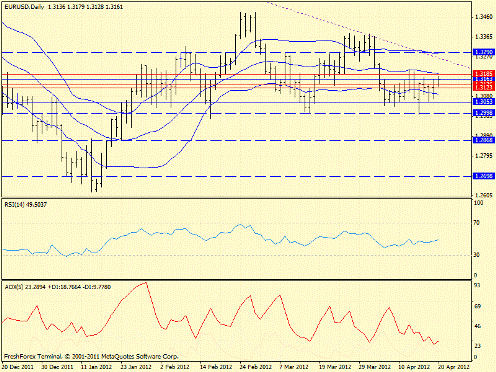Click the 14 Feb 2012 date label
Viewport: 496px width, 372px height.
point(216,367)
